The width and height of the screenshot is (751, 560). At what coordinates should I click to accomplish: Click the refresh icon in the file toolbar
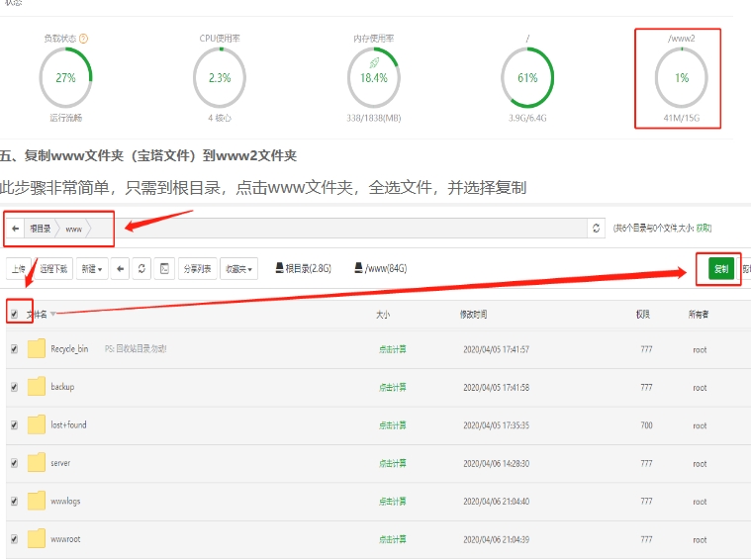point(142,269)
